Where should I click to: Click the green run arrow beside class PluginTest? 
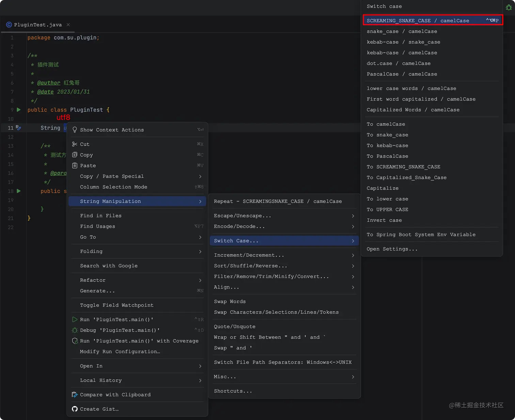[19, 110]
